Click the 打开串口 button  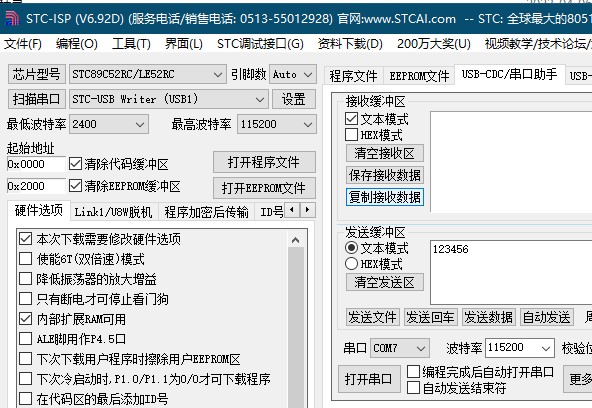point(369,379)
